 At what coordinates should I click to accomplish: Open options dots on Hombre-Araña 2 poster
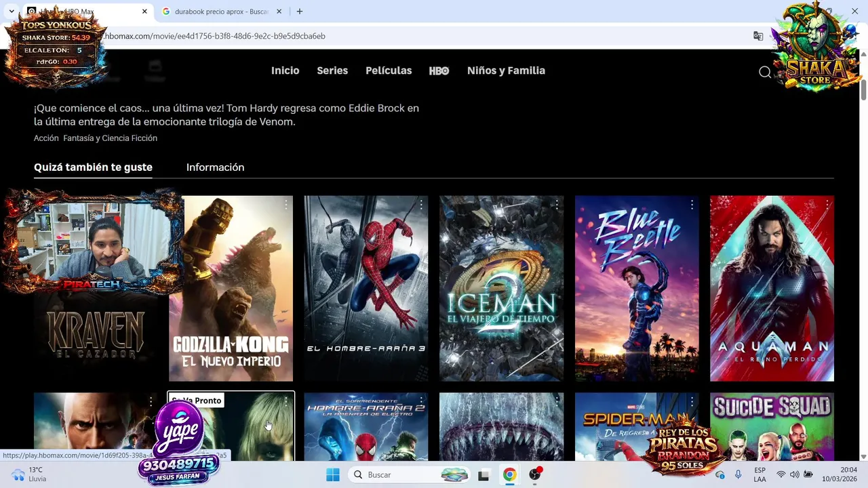click(x=421, y=401)
